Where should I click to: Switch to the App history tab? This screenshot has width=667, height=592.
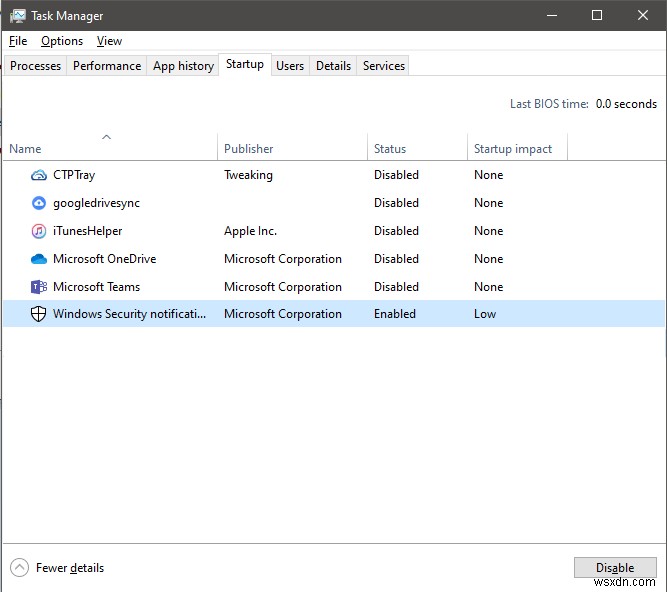(x=183, y=66)
